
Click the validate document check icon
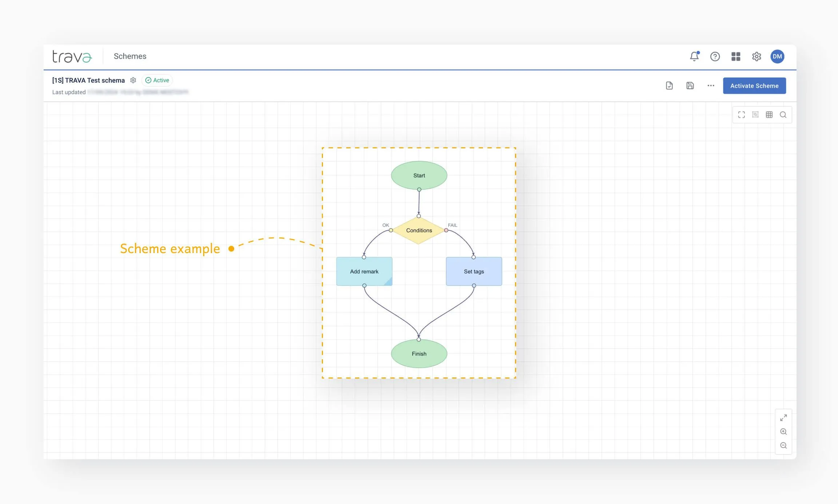pos(669,86)
